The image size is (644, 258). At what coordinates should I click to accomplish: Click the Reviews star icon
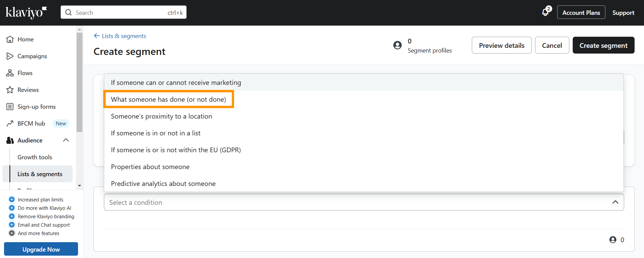(10, 90)
